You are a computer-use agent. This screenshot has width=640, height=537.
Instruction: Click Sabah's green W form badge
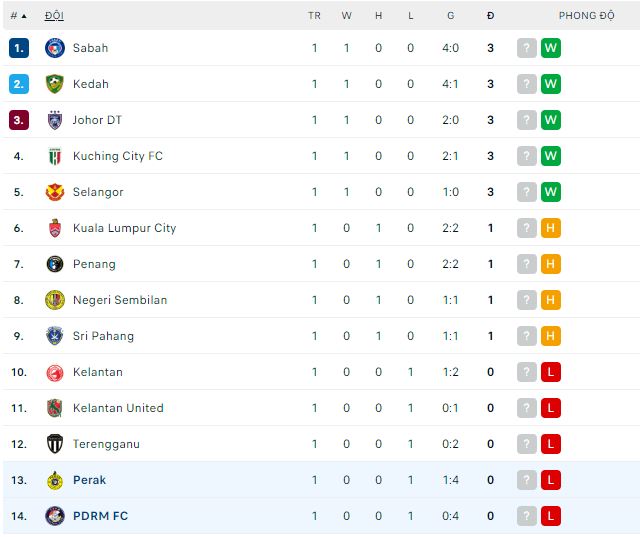click(x=550, y=48)
